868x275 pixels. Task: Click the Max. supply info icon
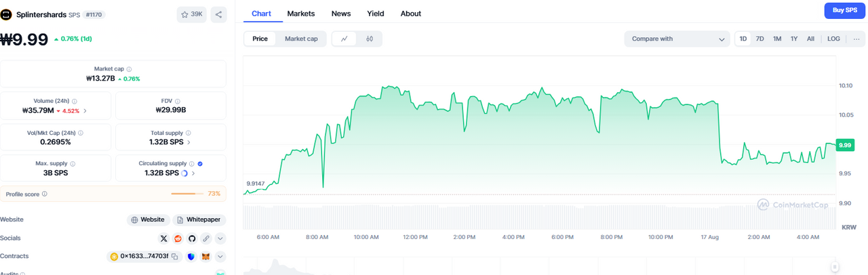tap(73, 164)
